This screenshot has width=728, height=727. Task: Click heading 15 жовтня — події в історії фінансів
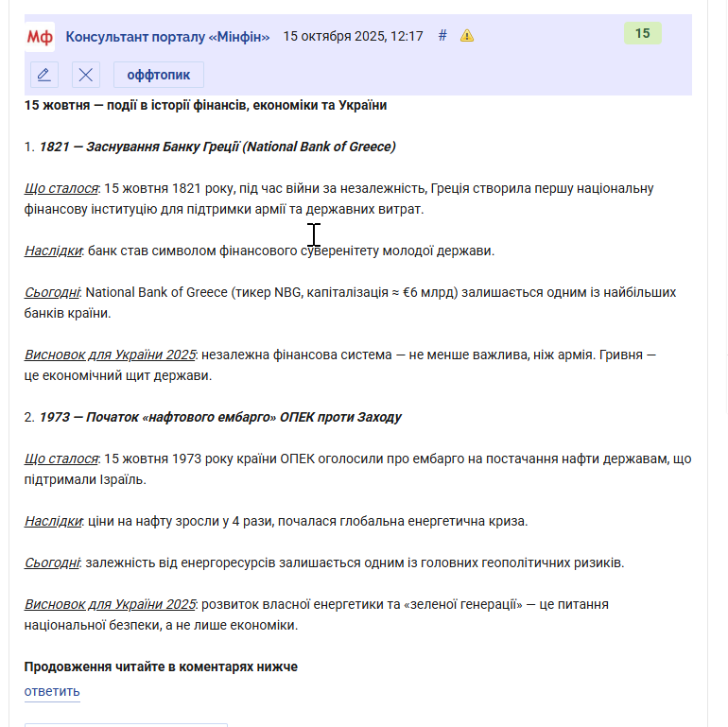click(205, 105)
